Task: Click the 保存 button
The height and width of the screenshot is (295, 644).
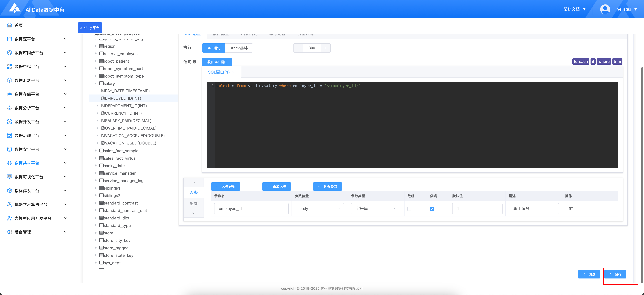Action: 615,274
